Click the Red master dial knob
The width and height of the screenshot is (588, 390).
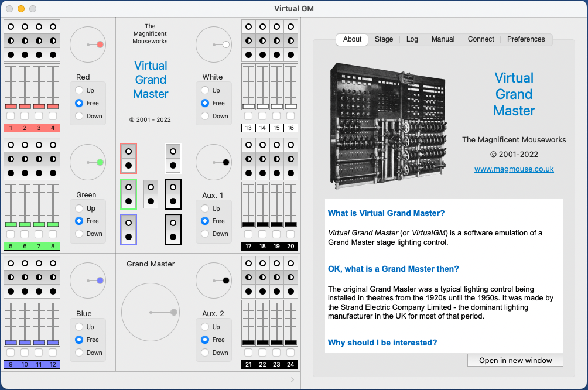[x=100, y=45]
